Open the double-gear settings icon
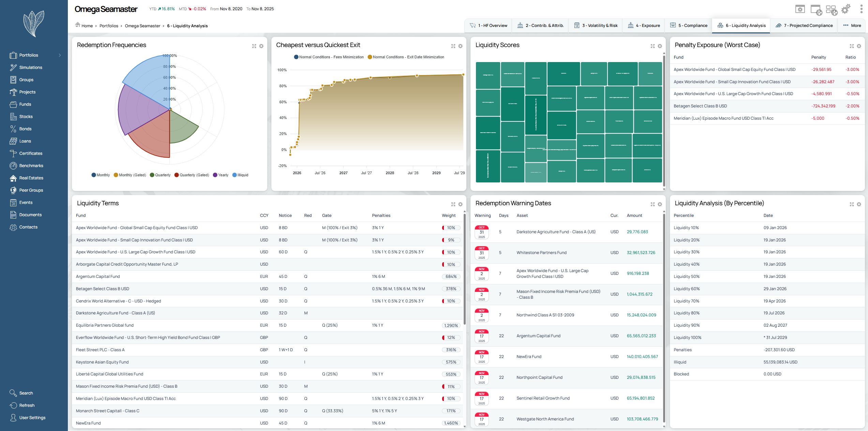Screen dimensions: 868x431 click(846, 9)
